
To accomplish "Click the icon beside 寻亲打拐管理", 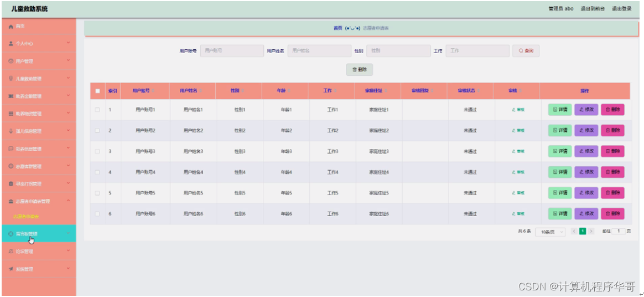I will pyautogui.click(x=11, y=183).
